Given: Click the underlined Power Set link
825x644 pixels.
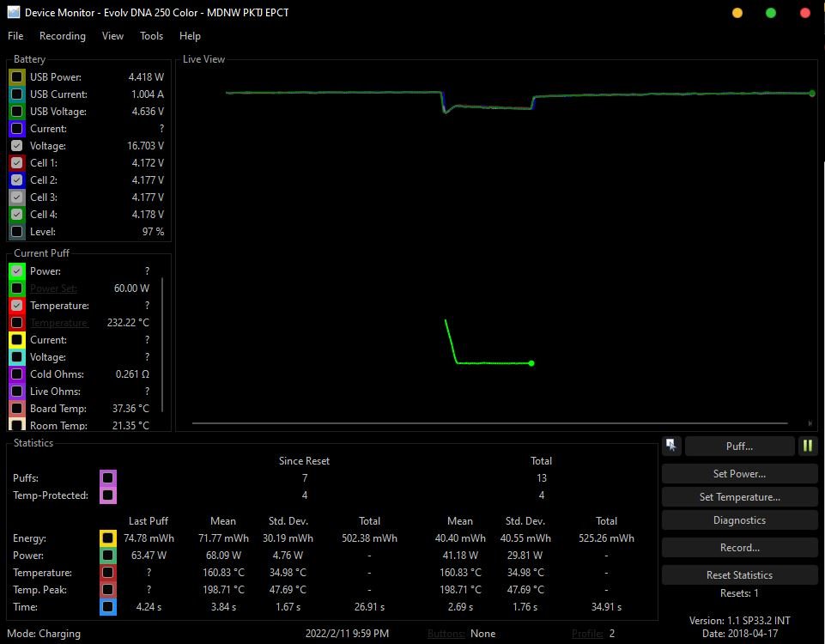Looking at the screenshot, I should [53, 289].
